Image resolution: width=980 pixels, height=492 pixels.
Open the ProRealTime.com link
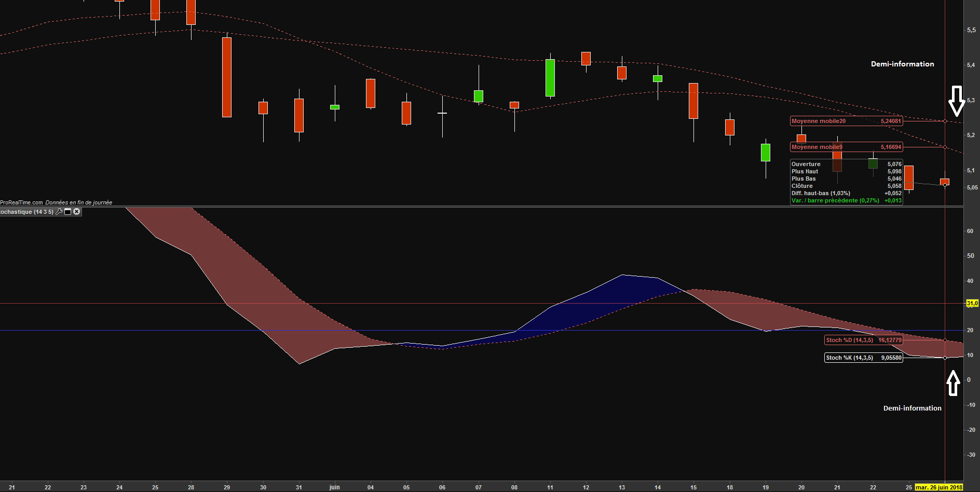(x=21, y=202)
